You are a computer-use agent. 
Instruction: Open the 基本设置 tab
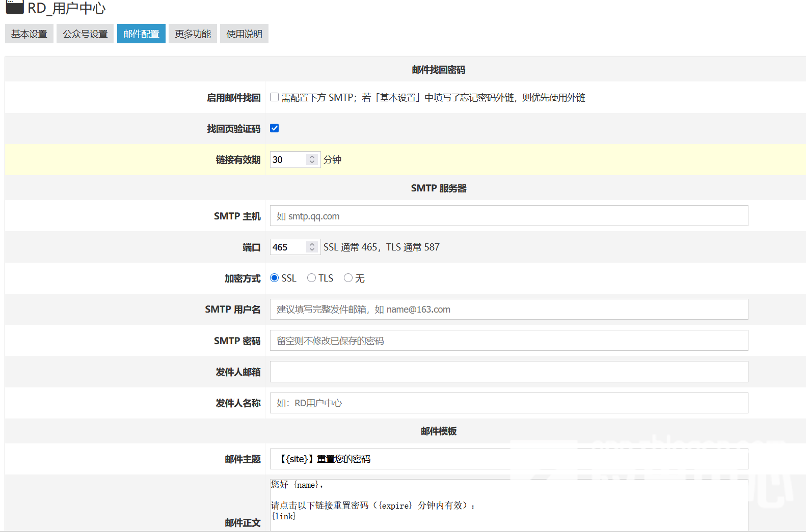pos(29,34)
